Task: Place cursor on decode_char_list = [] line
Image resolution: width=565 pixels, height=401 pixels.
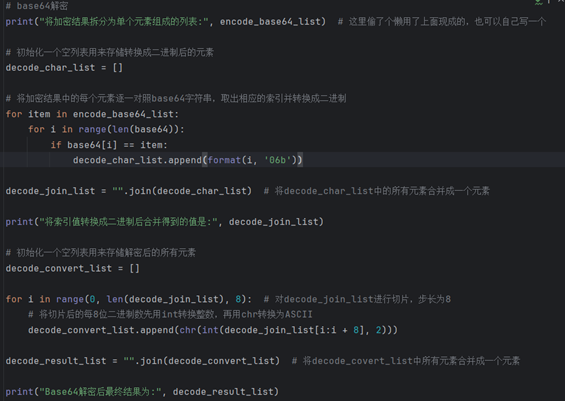Action: [x=64, y=68]
